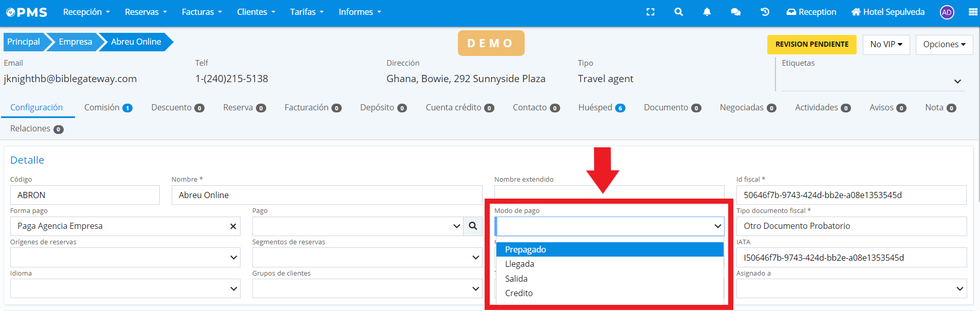Click into the Nombre text field

[326, 195]
